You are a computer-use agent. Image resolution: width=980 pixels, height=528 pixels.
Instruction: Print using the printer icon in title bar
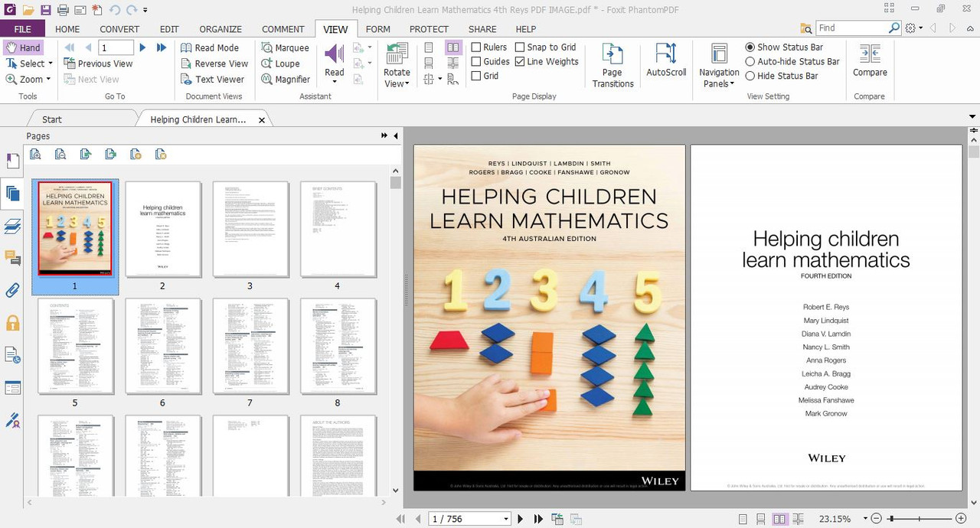click(x=63, y=10)
